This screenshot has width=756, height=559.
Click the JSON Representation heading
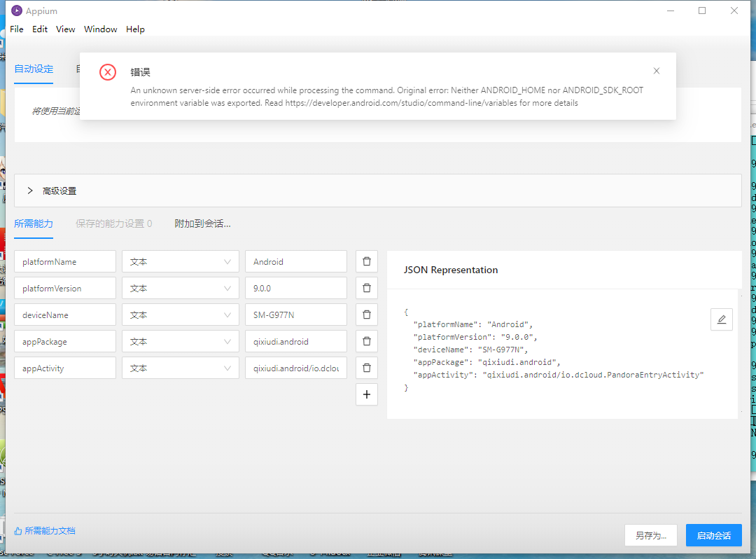(451, 270)
